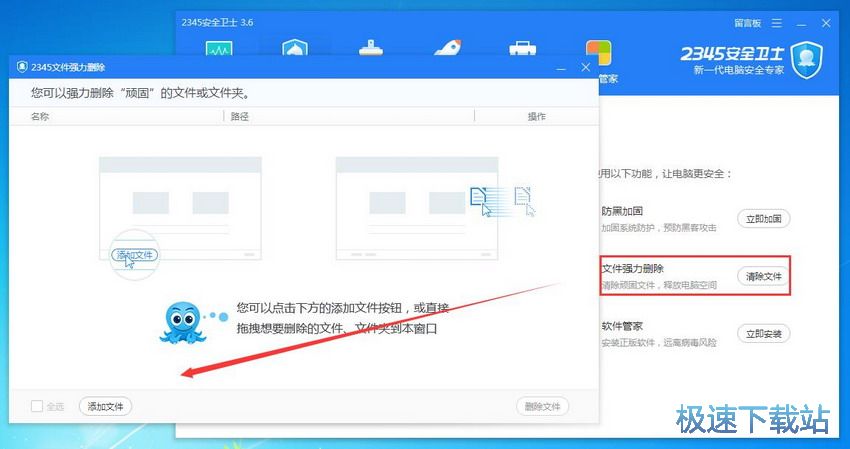850x449 pixels.
Task: Open the Trojan scan horse-shield icon
Action: point(295,47)
